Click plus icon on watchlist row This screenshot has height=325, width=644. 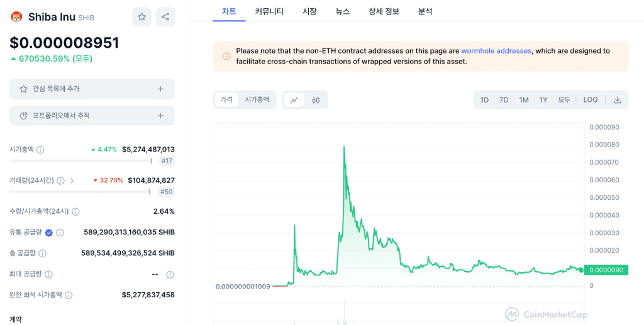pos(160,89)
